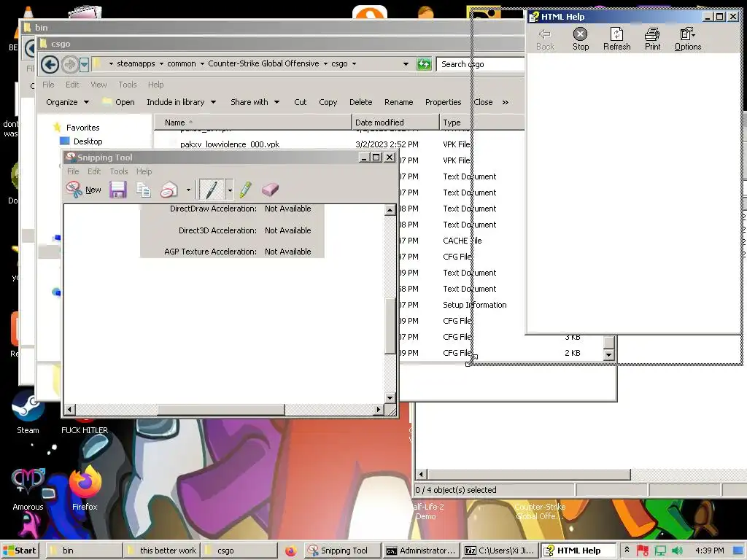The width and height of the screenshot is (747, 560).
Task: Show hidden tray icons arrow
Action: tap(627, 550)
